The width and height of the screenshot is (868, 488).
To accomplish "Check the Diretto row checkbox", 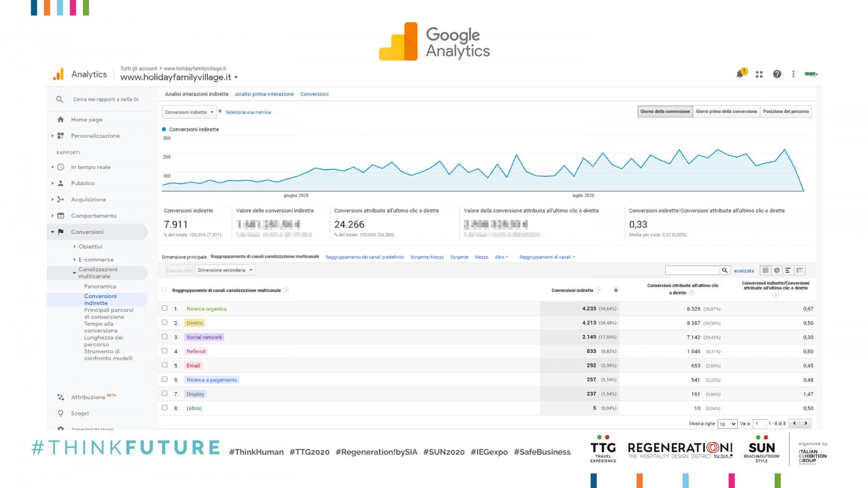I will point(164,322).
